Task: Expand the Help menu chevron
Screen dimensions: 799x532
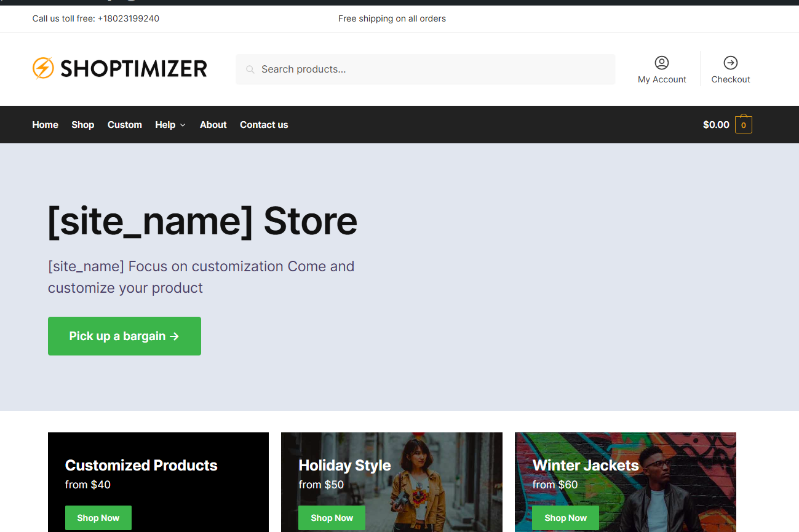Action: click(x=183, y=125)
